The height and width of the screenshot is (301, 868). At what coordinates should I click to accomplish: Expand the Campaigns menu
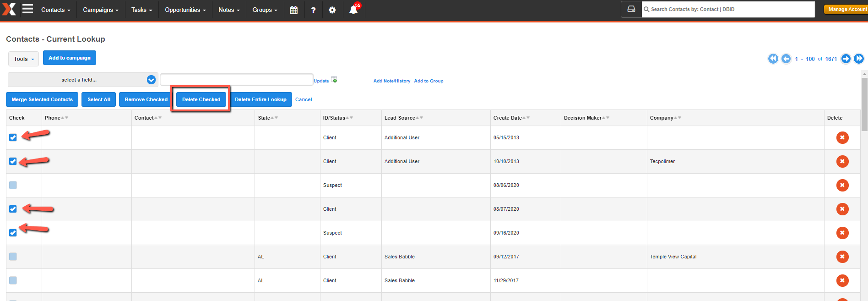(101, 10)
